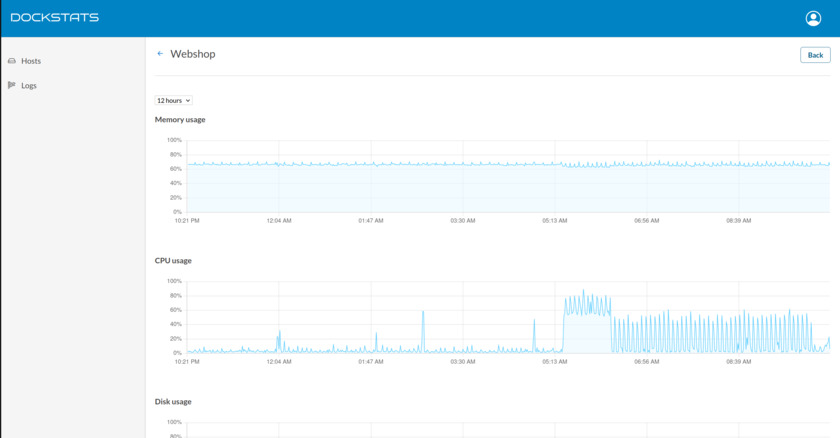Click the 05:13 AM label under CPU chart

pos(555,361)
